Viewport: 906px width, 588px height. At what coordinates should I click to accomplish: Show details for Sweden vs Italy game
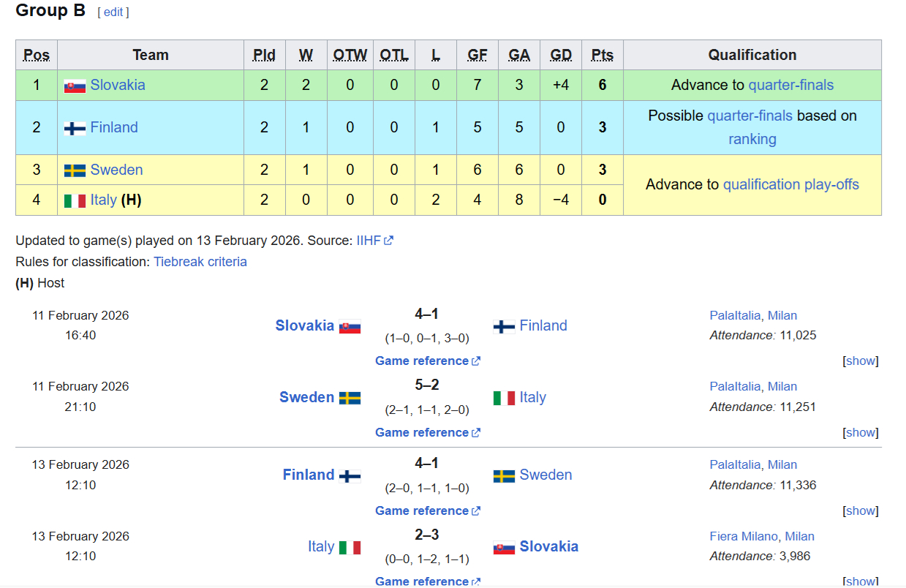click(860, 432)
